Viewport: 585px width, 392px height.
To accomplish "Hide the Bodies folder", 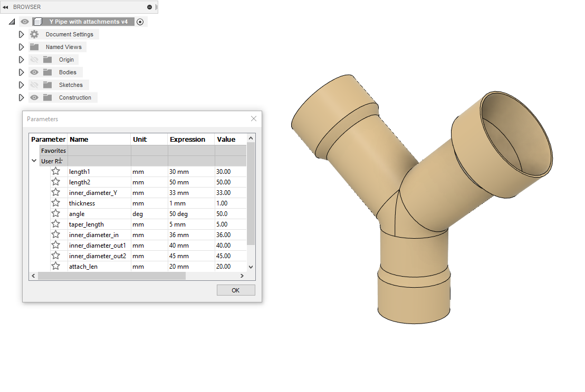I will [x=34, y=72].
